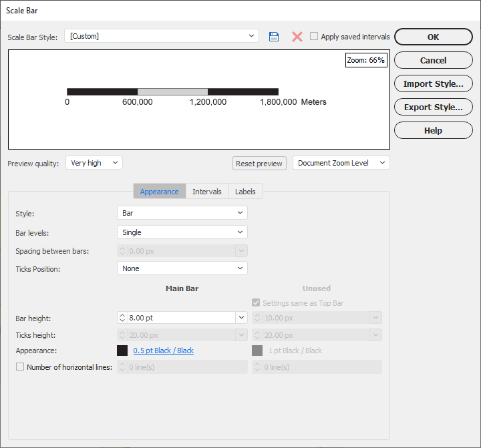The width and height of the screenshot is (481, 448).
Task: Select the Appearance tab
Action: coord(159,192)
